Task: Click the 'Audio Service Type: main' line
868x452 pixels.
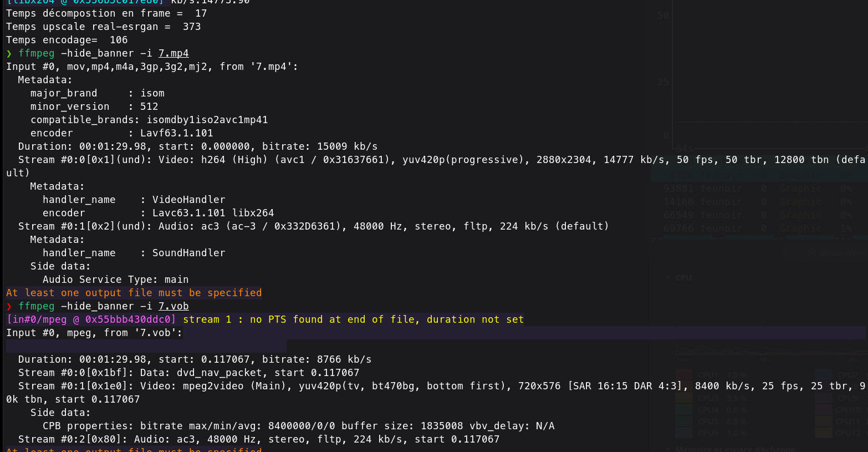Action: pyautogui.click(x=115, y=280)
